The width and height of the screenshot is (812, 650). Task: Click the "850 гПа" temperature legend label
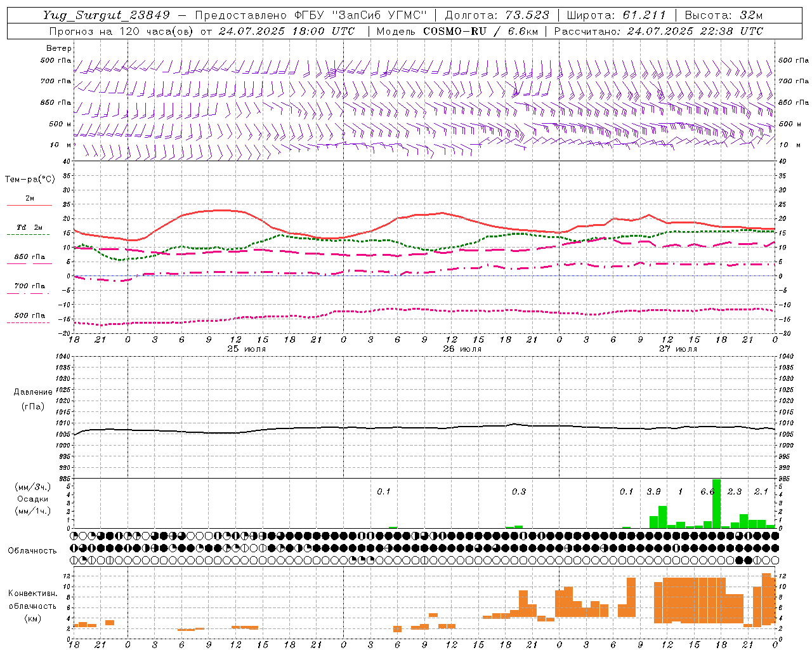[30, 257]
